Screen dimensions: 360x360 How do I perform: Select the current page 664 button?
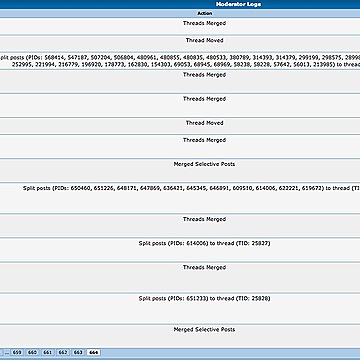click(94, 352)
